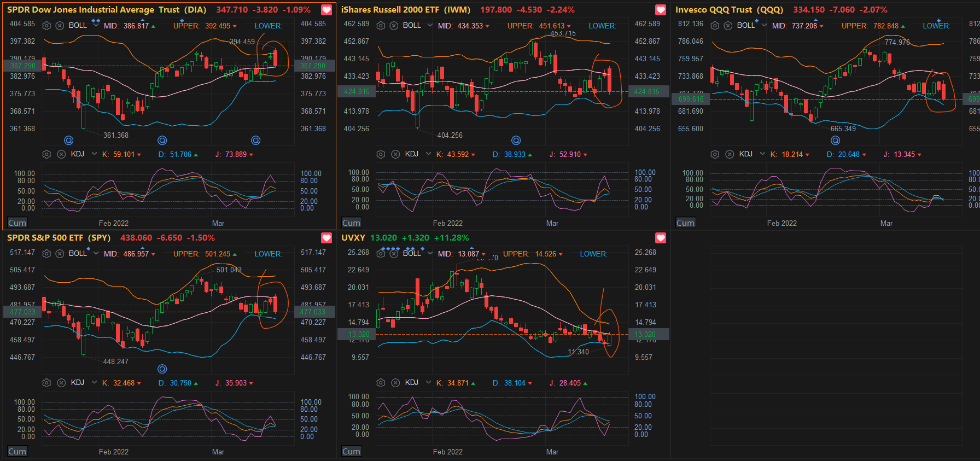The height and width of the screenshot is (461, 980).
Task: Remove BOLL indicator from UVXY chart
Action: coord(394,254)
